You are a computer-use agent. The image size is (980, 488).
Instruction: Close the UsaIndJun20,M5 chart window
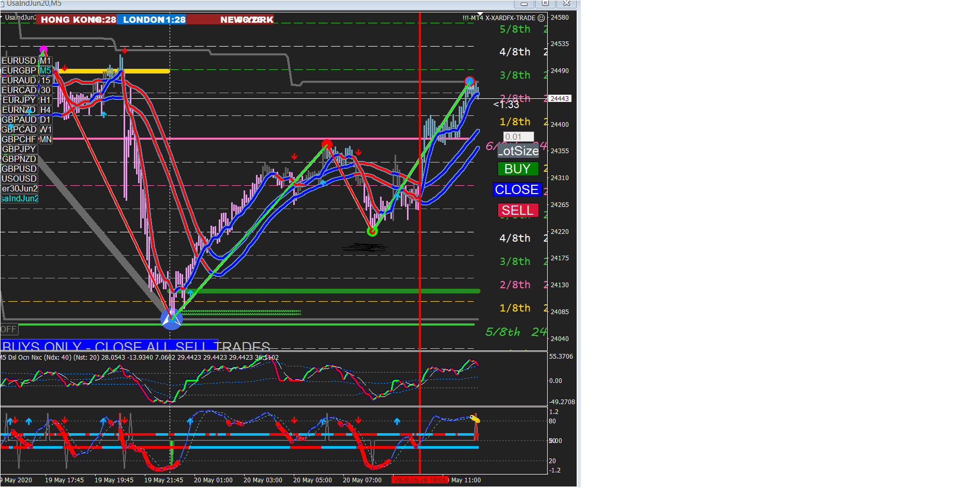(x=566, y=4)
